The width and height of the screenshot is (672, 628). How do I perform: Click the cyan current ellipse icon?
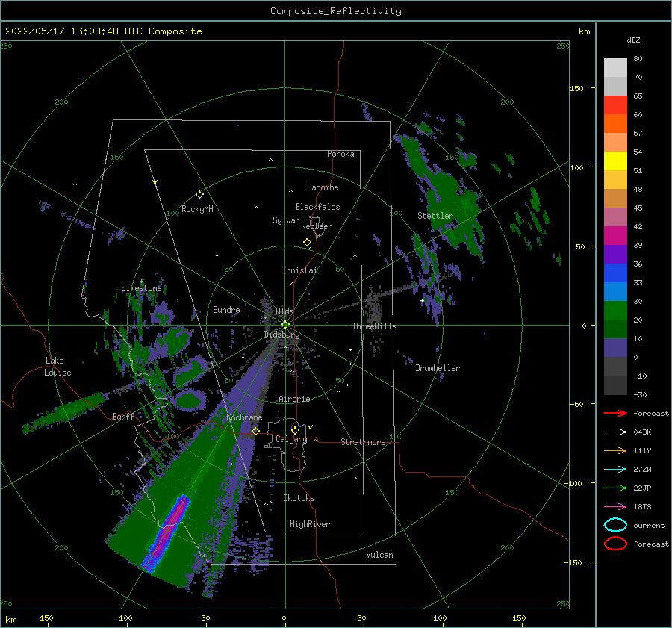click(x=615, y=525)
